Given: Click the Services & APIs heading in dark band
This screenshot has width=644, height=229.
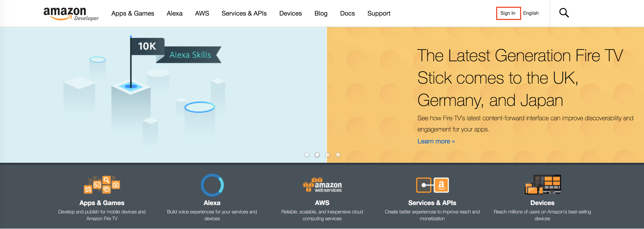Looking at the screenshot, I should point(432,203).
